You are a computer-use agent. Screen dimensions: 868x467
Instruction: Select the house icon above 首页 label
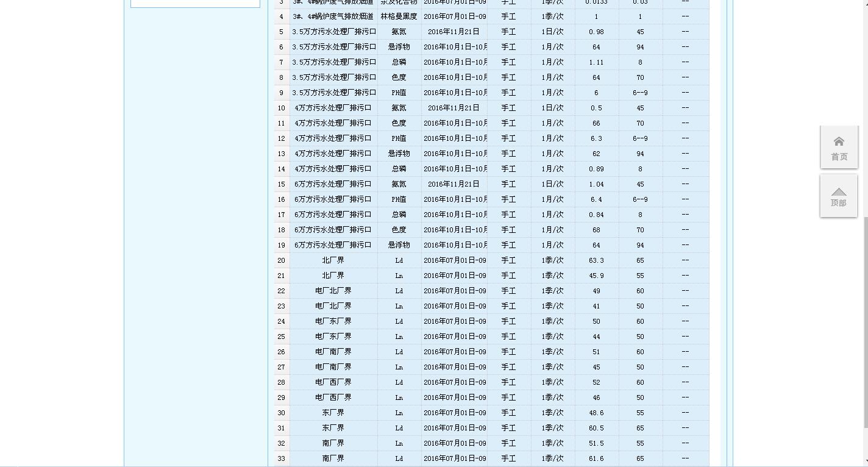[838, 140]
